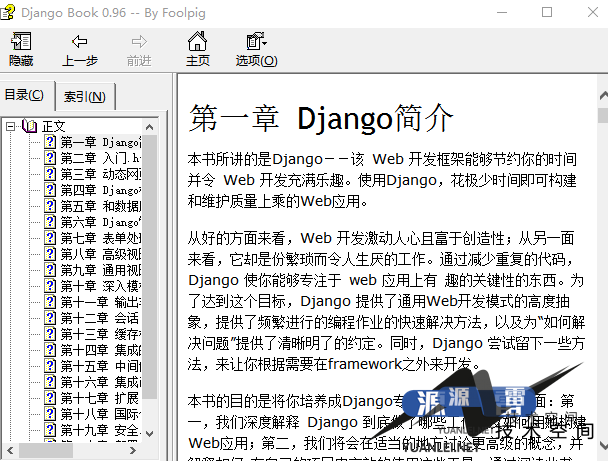The height and width of the screenshot is (461, 608).
Task: Switch to the 目录(C) contents tab
Action: click(x=24, y=95)
